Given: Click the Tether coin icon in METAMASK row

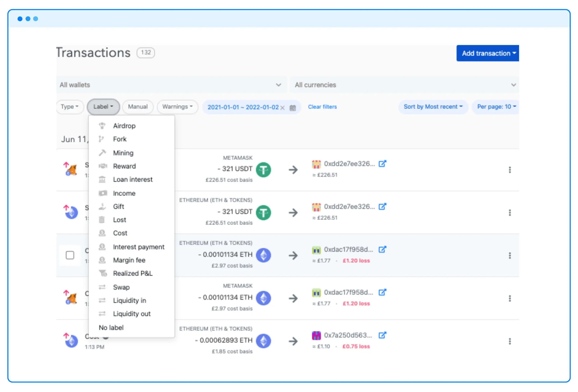Looking at the screenshot, I should point(263,170).
